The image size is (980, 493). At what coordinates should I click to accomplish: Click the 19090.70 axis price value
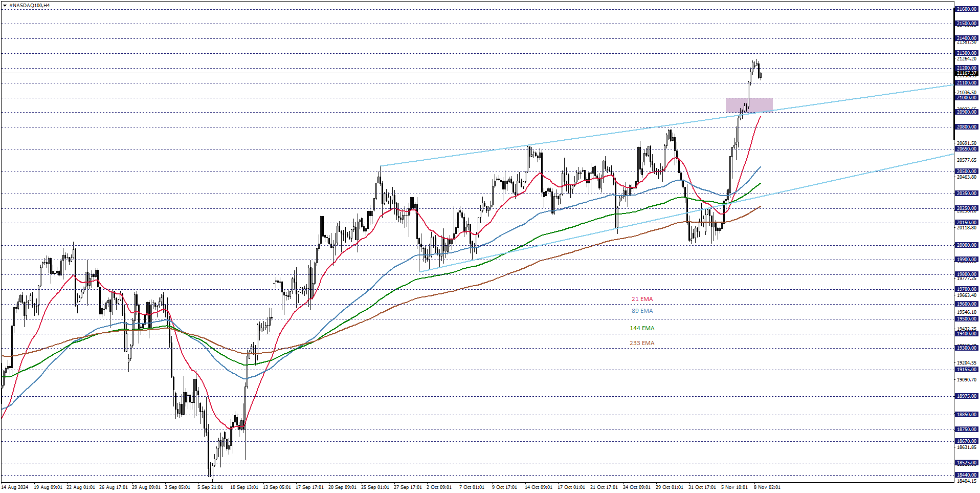[x=966, y=380]
